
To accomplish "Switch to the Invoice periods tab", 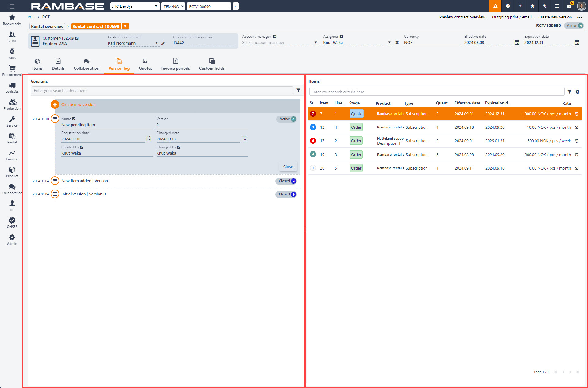I will (176, 65).
